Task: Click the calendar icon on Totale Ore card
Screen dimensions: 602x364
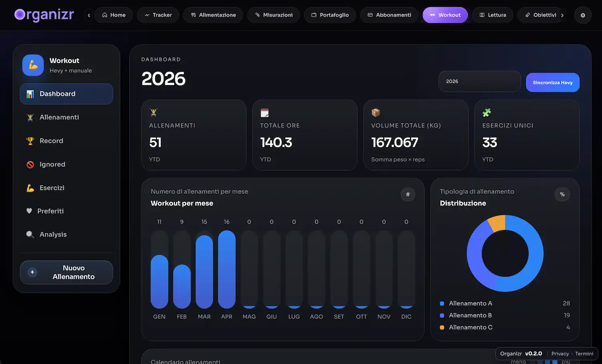Action: (264, 112)
